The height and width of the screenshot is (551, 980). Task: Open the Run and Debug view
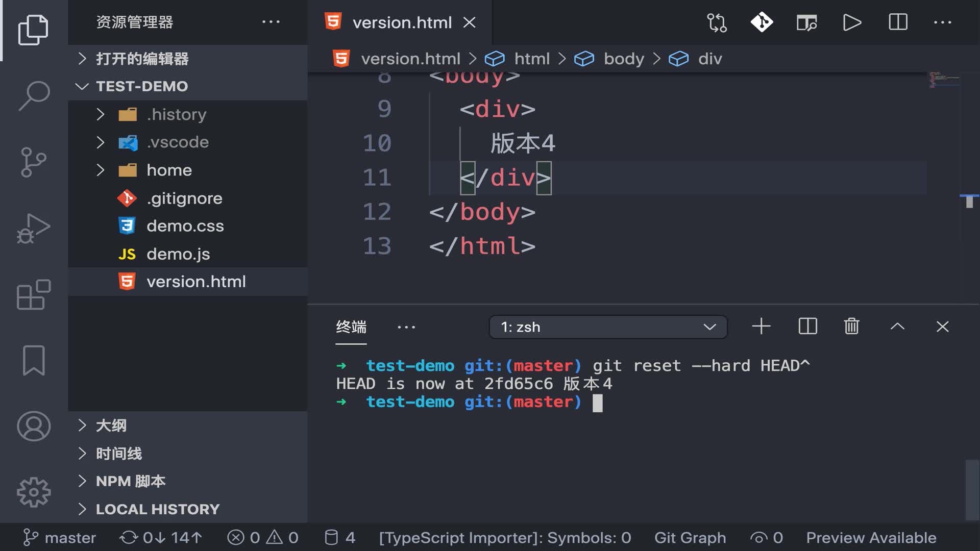[34, 228]
